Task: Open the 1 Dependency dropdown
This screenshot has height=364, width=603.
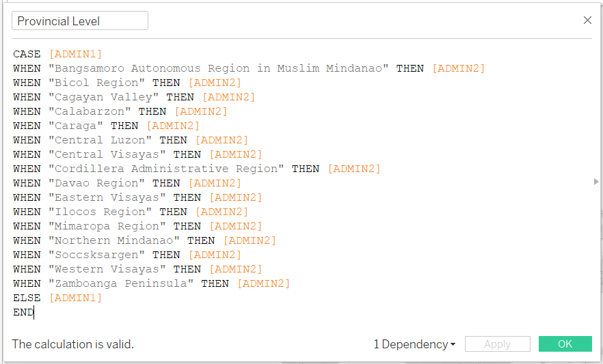Action: 414,344
